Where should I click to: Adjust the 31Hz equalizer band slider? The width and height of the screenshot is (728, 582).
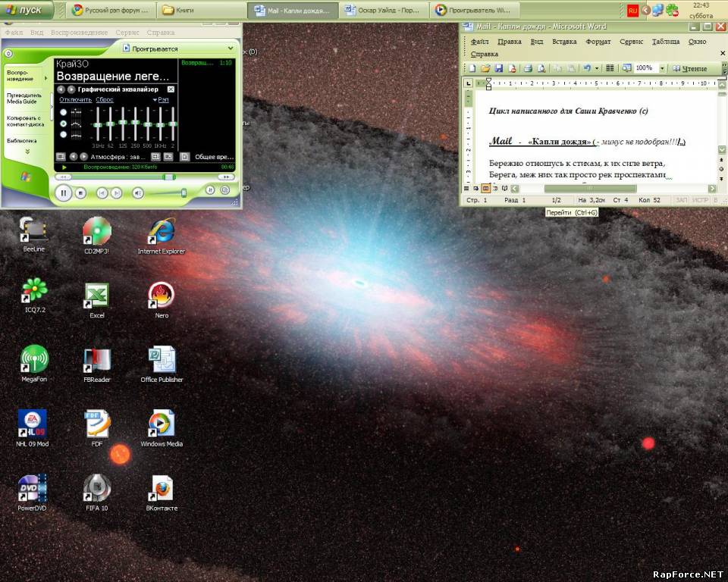click(98, 124)
